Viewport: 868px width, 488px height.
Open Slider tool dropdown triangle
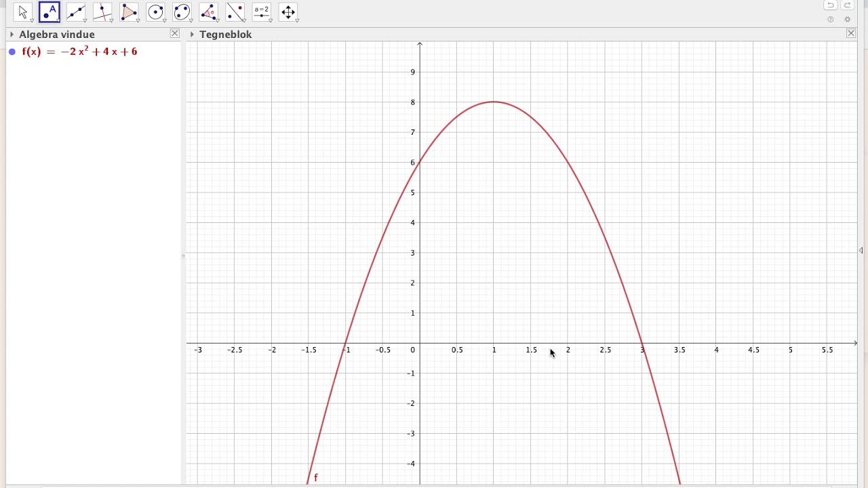270,21
